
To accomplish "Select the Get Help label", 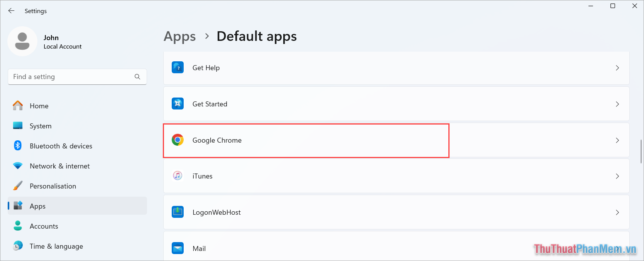I will coord(206,68).
